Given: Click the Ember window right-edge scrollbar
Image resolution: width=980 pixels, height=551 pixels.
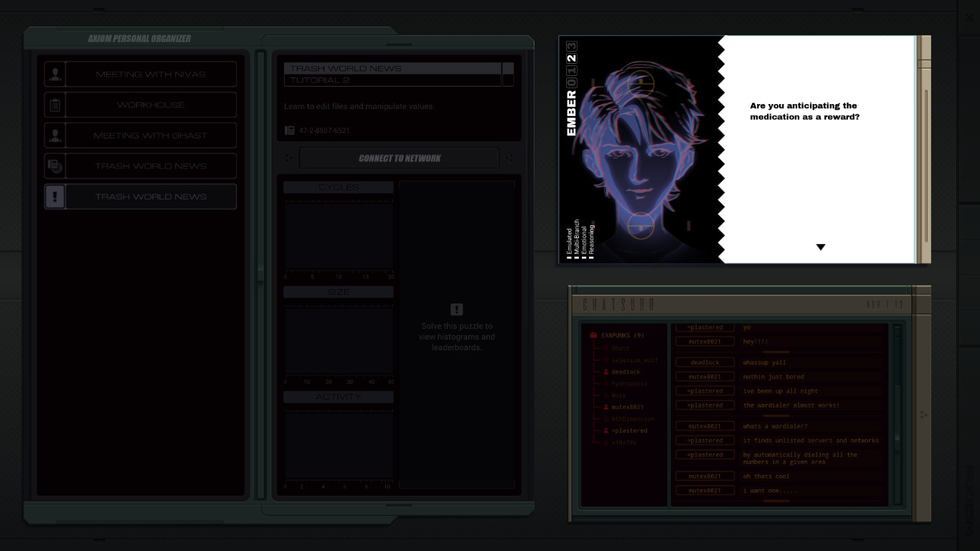Looking at the screenshot, I should coord(926,165).
